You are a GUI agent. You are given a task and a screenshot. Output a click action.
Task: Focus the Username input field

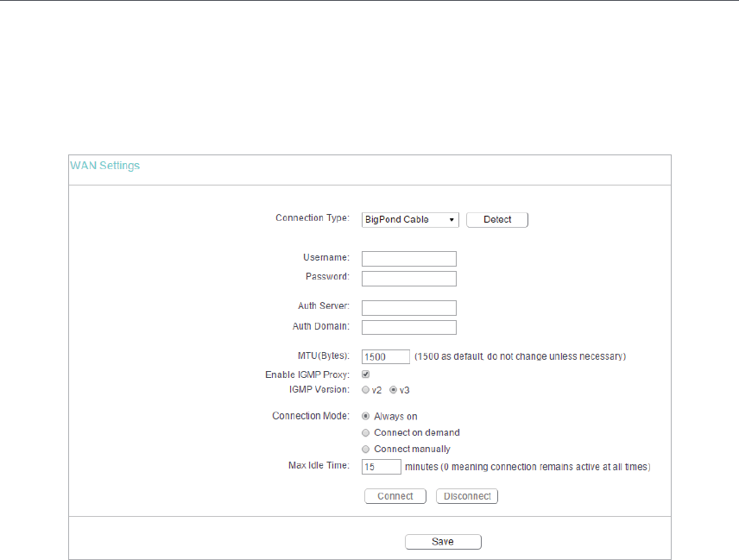click(409, 259)
